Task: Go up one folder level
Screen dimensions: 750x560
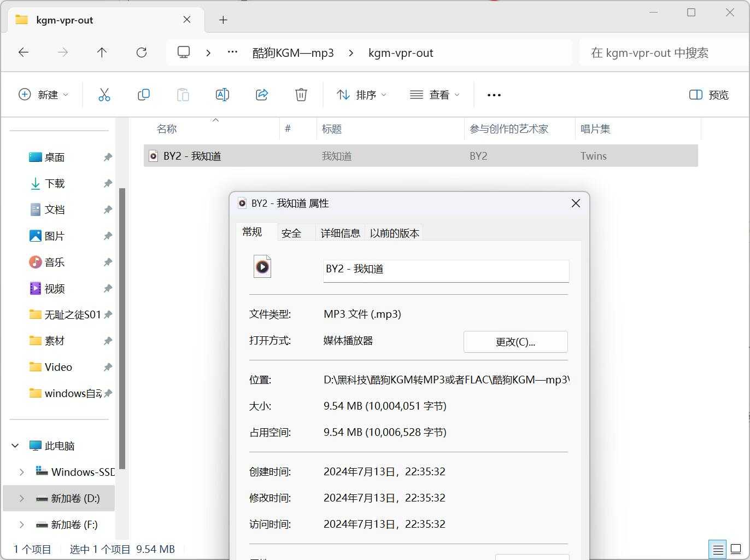Action: click(x=102, y=52)
